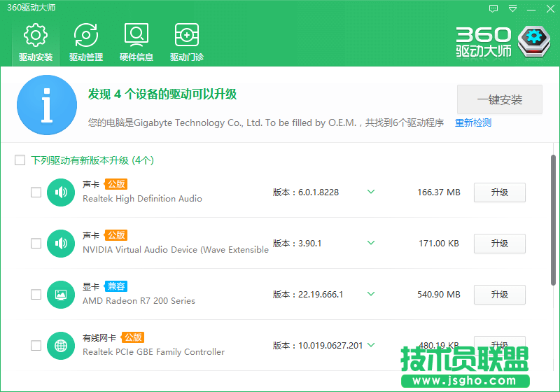Click the 360驱动大师 gear logo
Viewport: 560px width, 392px height.
point(534,42)
